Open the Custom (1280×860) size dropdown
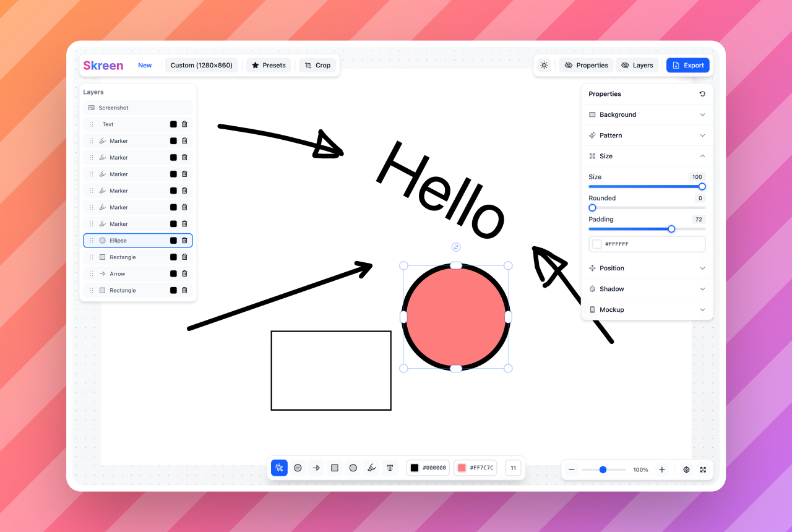792x532 pixels. tap(202, 65)
